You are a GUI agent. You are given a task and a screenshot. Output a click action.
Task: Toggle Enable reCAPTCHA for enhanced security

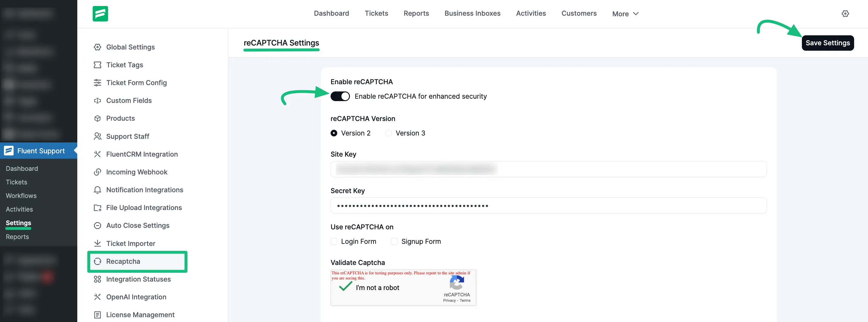tap(340, 96)
